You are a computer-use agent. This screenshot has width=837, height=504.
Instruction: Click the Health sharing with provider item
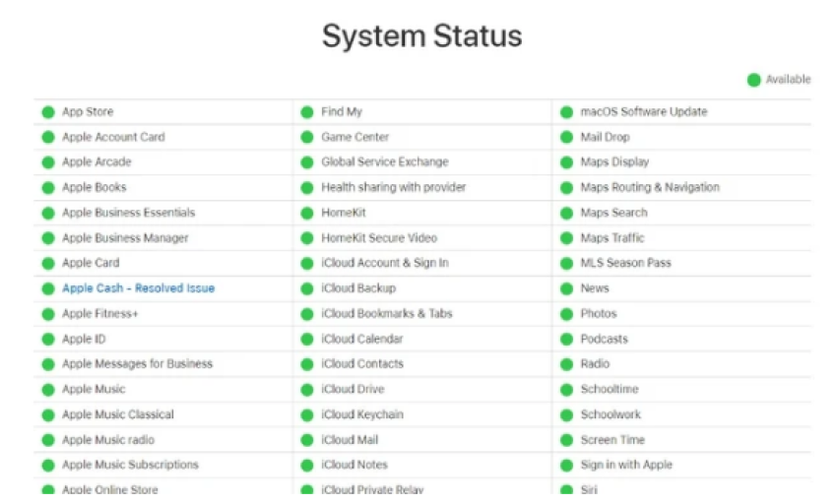click(394, 187)
